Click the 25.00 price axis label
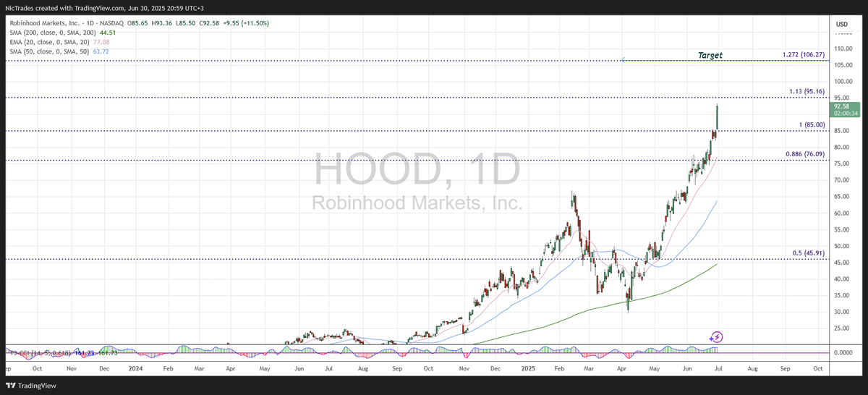 (842, 328)
